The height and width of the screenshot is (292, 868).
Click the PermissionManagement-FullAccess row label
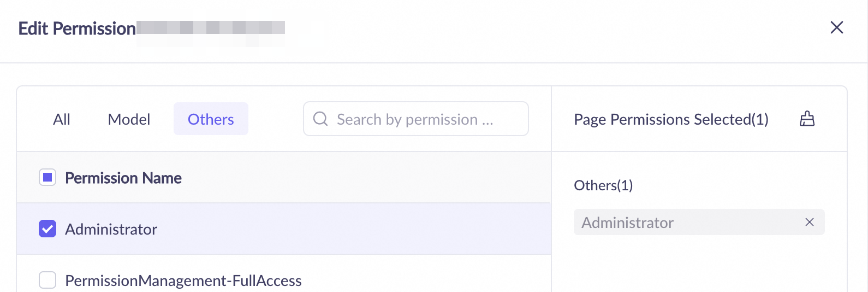183,281
